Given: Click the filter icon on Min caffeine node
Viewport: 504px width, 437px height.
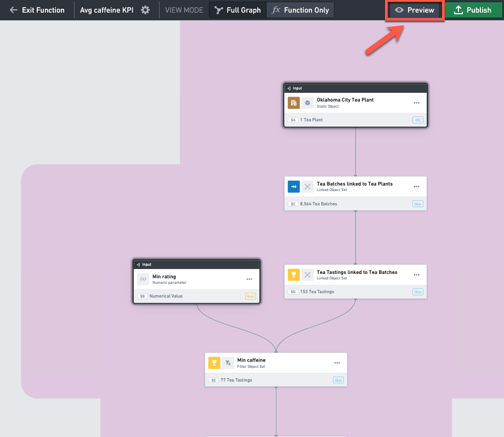Looking at the screenshot, I should (x=228, y=363).
